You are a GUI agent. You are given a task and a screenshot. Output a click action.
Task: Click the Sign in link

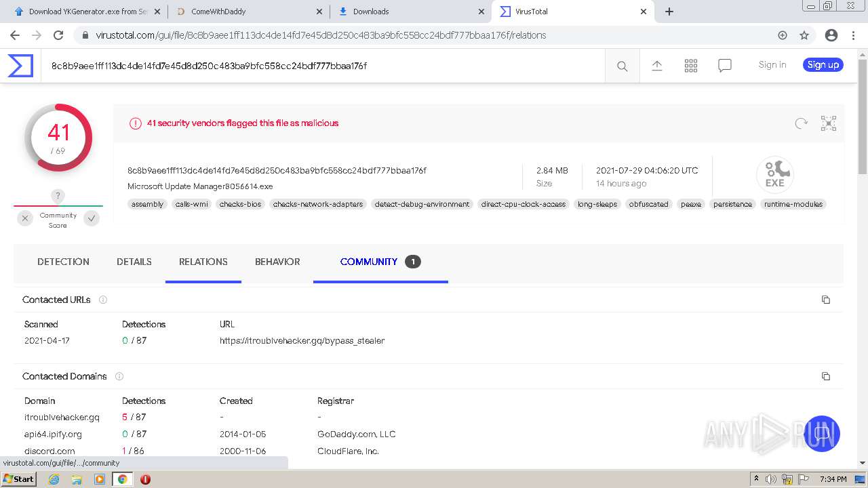(x=772, y=65)
